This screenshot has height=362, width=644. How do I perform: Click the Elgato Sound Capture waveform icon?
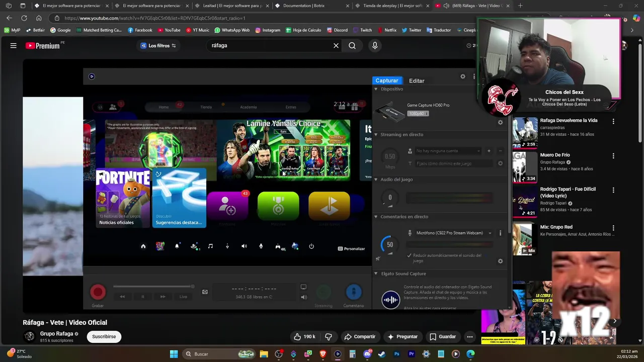(x=390, y=300)
